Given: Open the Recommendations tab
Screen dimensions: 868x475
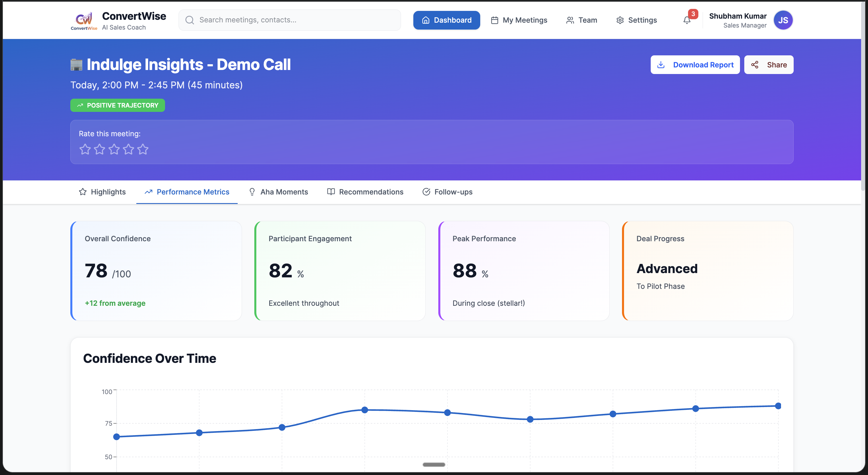Looking at the screenshot, I should point(365,192).
